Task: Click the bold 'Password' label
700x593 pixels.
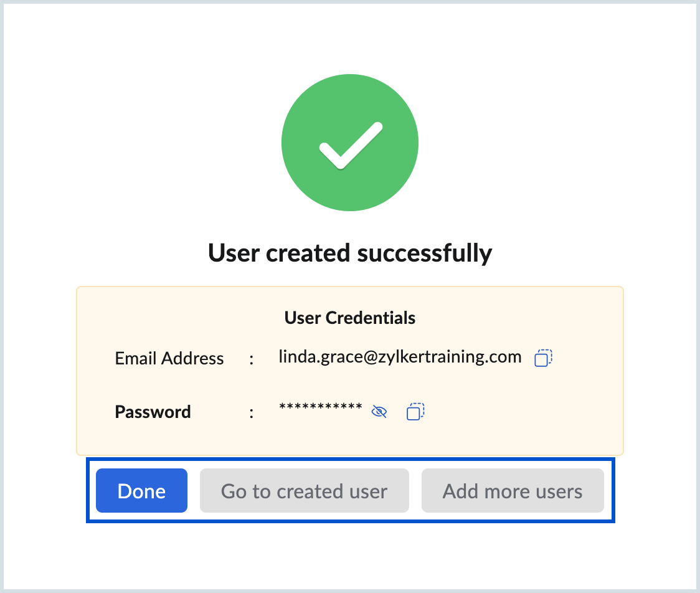Action: 153,412
